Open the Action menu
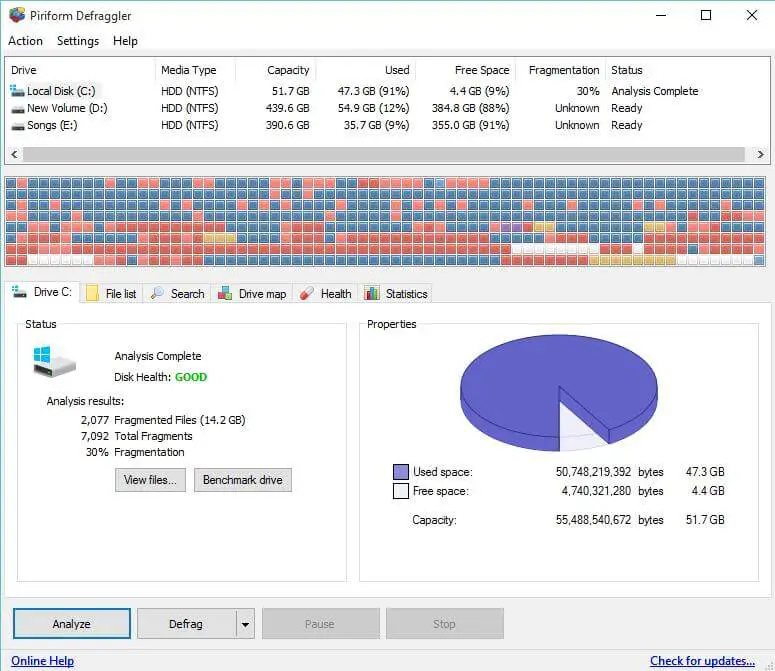The height and width of the screenshot is (671, 775). 25,41
